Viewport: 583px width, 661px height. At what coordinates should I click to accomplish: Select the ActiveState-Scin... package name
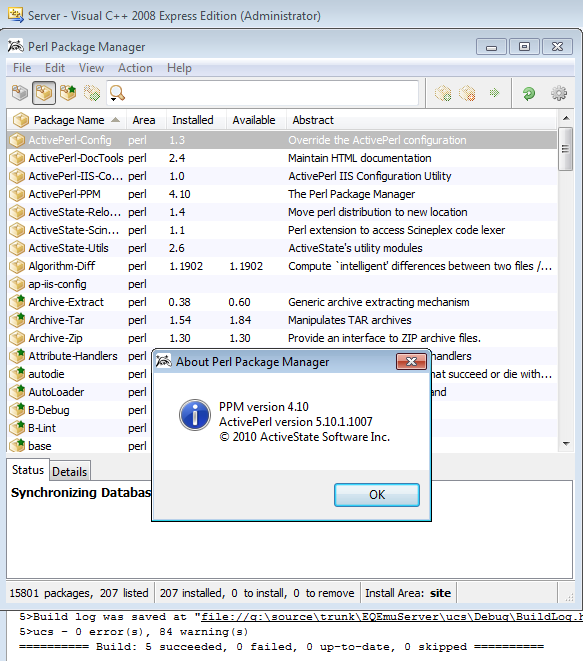coord(74,230)
